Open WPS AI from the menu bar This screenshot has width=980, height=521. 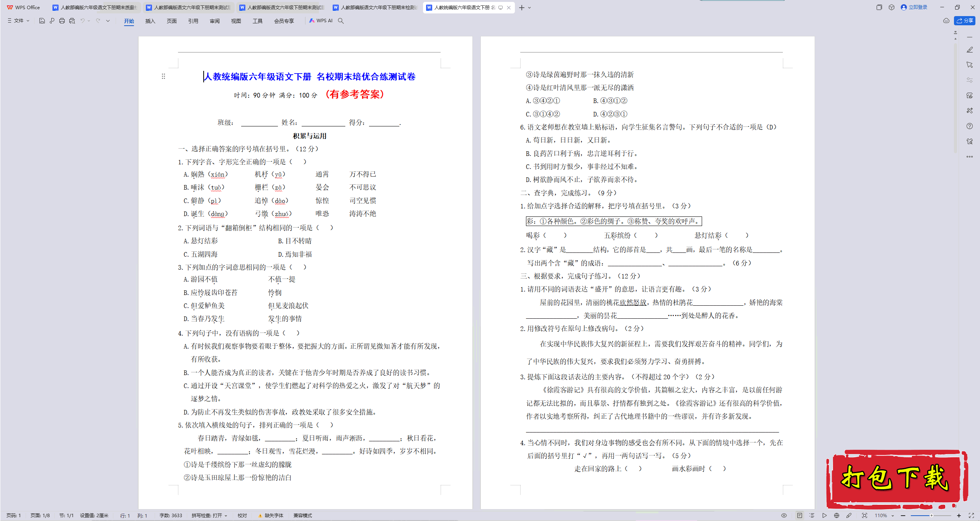click(x=321, y=21)
